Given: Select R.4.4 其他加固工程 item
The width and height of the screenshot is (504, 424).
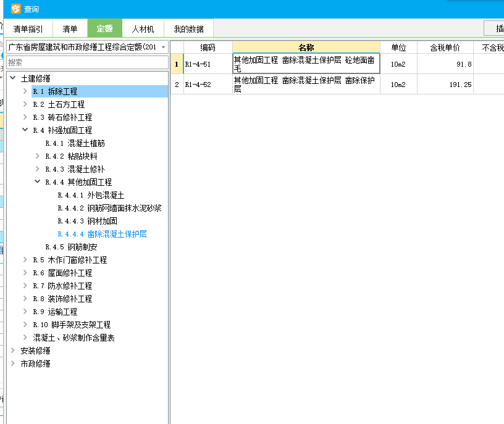Looking at the screenshot, I should click(78, 182).
